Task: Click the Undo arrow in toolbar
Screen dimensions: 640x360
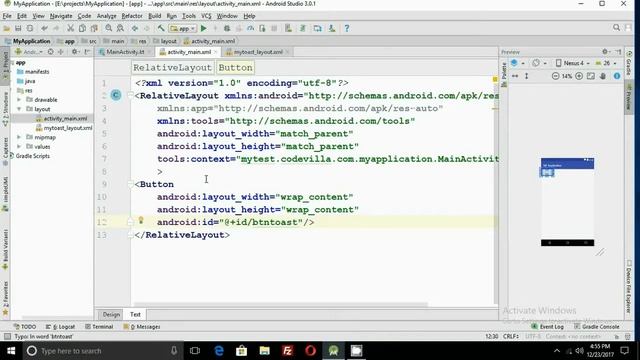Action: pyautogui.click(x=44, y=29)
